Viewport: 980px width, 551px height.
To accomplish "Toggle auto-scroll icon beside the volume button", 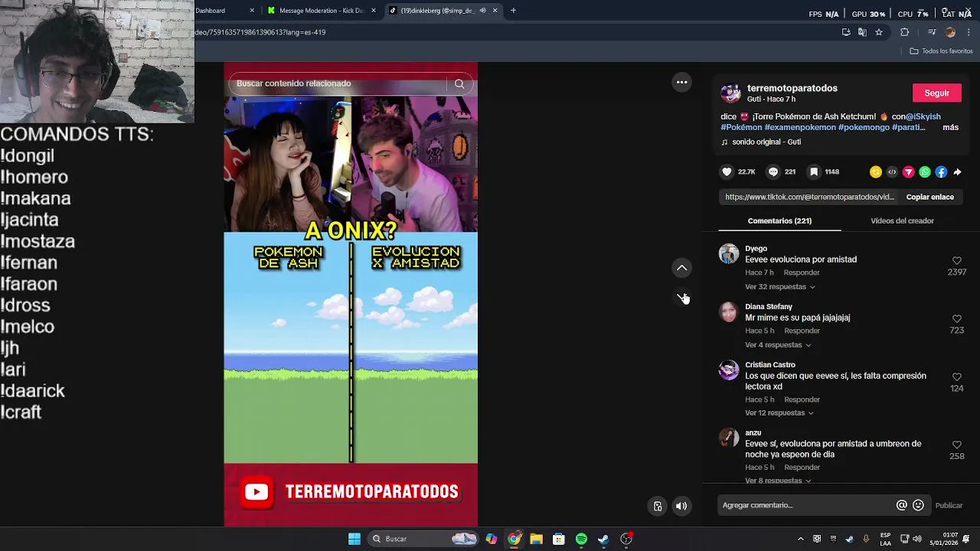I will coord(657,506).
